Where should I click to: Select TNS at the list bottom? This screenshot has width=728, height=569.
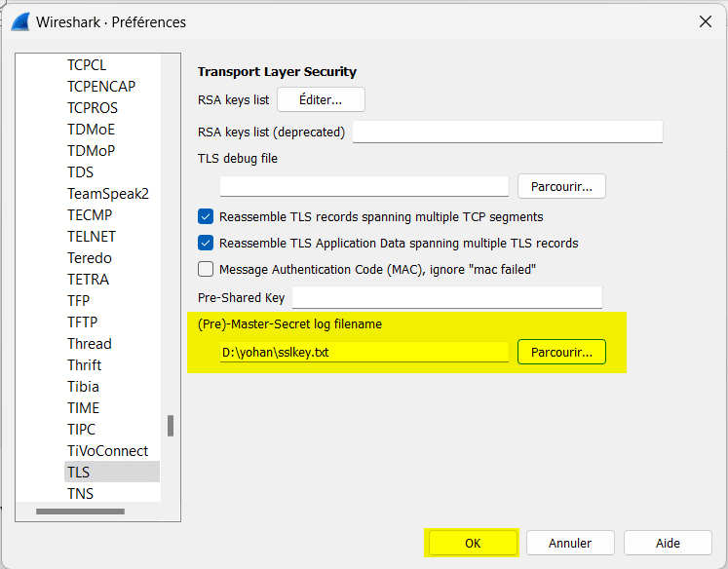80,494
